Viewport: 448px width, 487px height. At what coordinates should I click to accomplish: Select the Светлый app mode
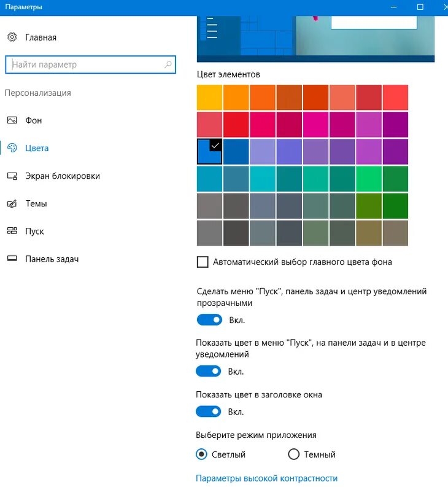[201, 454]
